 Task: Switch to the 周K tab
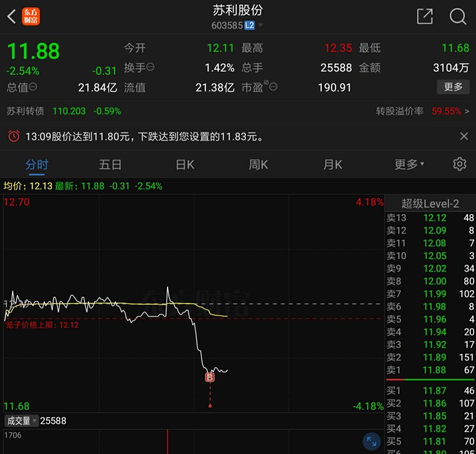[259, 165]
